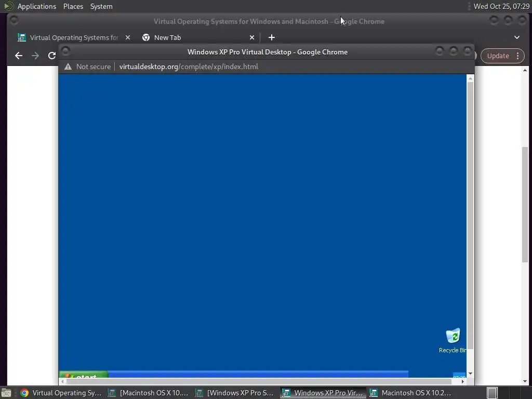This screenshot has width=532, height=399.
Task: Click vertical scrollbar thumb in XP popup
Action: [x=470, y=216]
